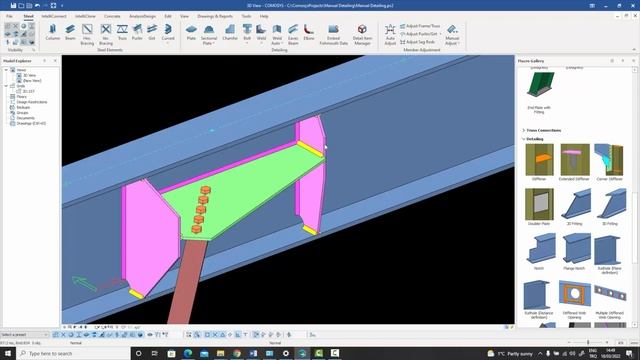Open the Help tab

264,16
